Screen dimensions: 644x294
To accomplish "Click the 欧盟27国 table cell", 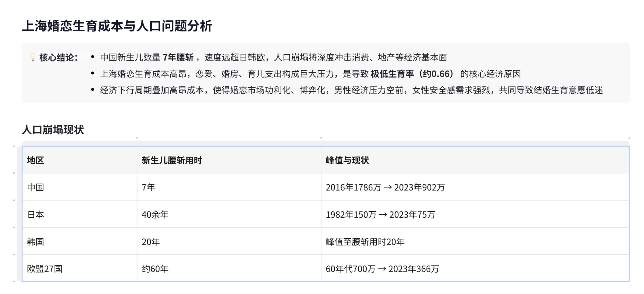I will click(x=80, y=268).
